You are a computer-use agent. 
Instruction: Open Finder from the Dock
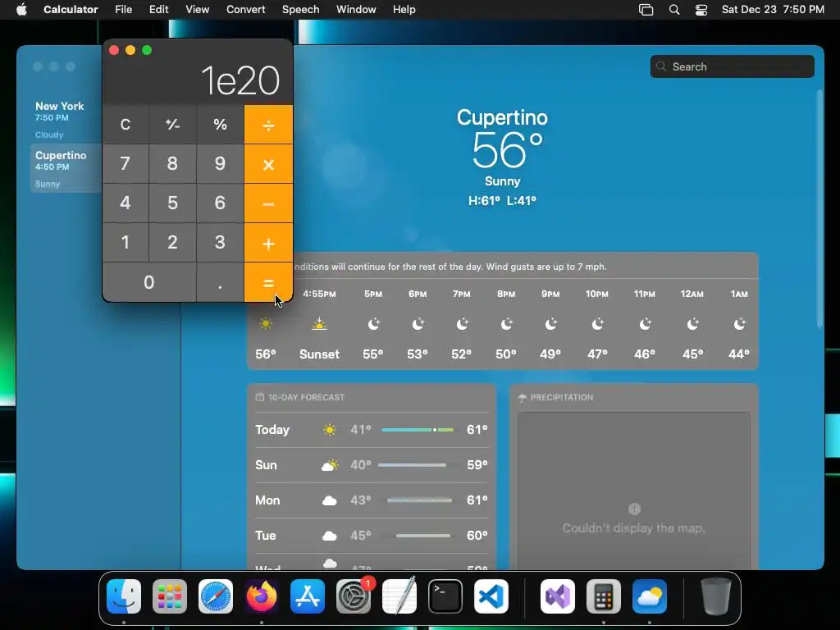(124, 596)
